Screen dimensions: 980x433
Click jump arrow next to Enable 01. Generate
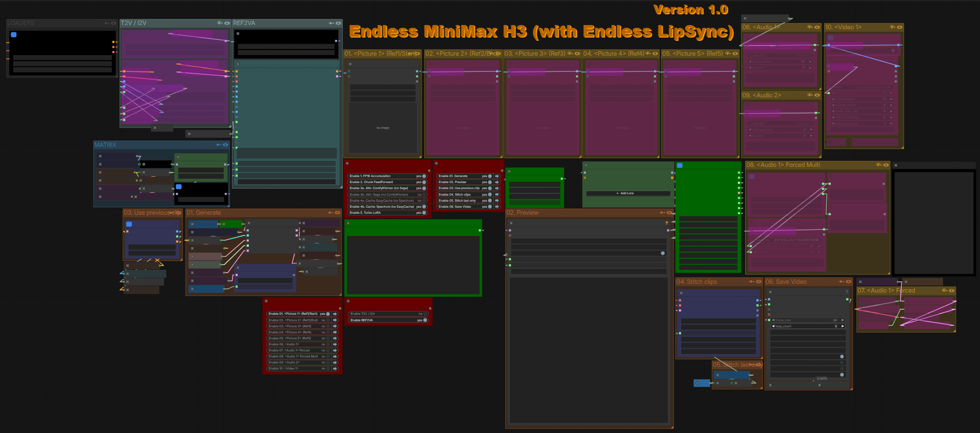pyautogui.click(x=497, y=176)
